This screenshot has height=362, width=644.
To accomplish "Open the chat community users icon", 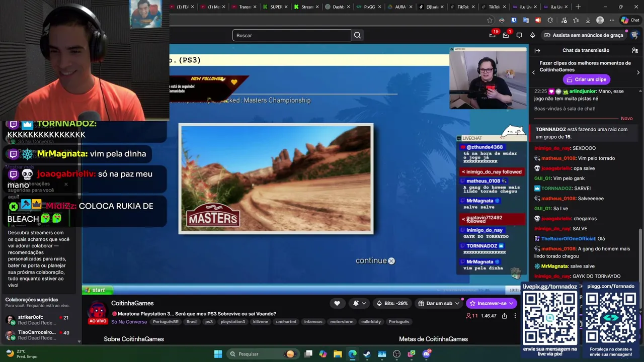I will (x=635, y=50).
